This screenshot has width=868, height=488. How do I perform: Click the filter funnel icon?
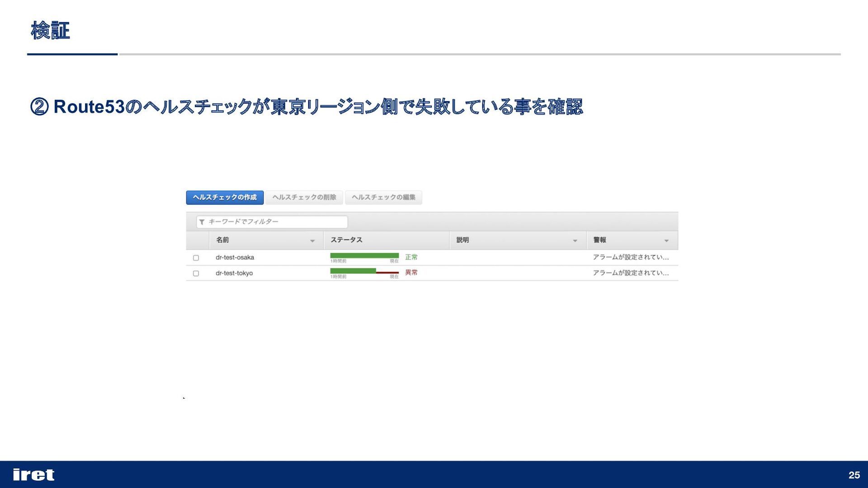(x=202, y=222)
